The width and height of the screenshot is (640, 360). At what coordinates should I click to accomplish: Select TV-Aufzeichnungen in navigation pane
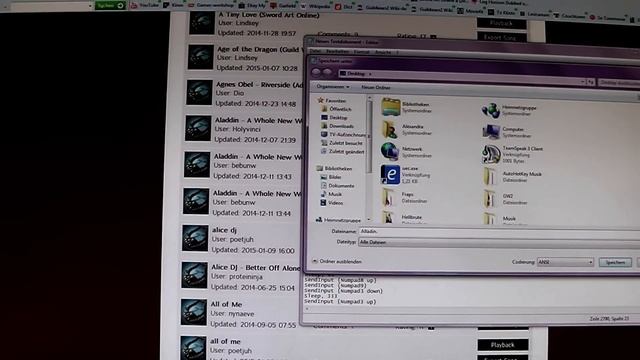point(343,134)
